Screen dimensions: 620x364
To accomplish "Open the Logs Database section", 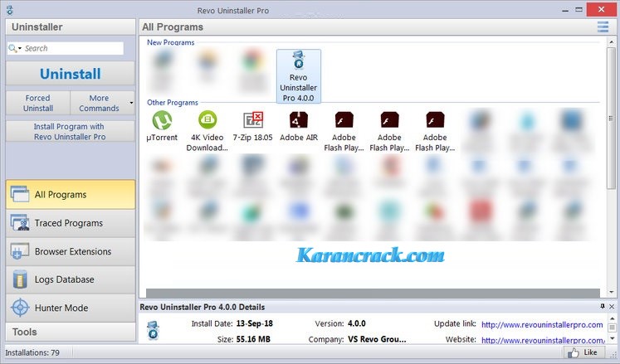I will pos(71,279).
